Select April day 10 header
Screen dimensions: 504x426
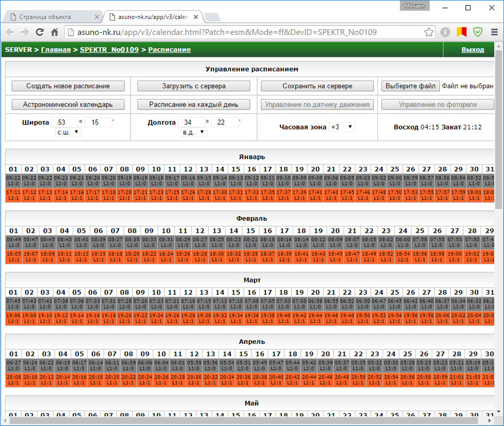(162, 354)
